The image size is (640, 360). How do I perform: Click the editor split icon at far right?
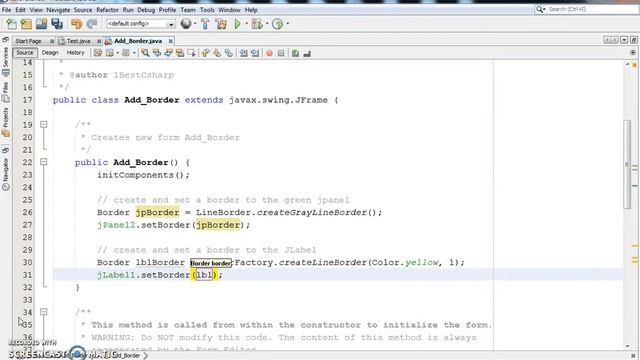pos(633,53)
